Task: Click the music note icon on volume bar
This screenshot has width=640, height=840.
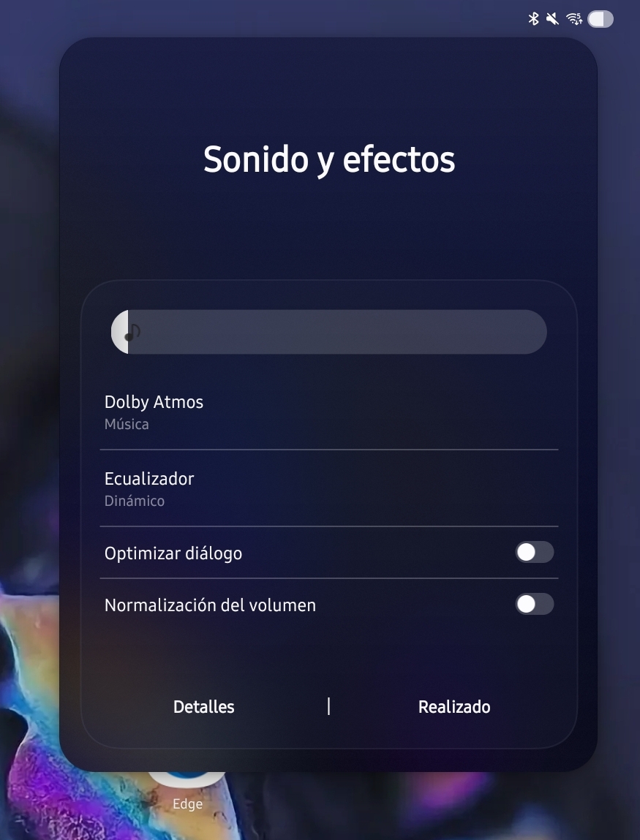Action: [x=132, y=332]
